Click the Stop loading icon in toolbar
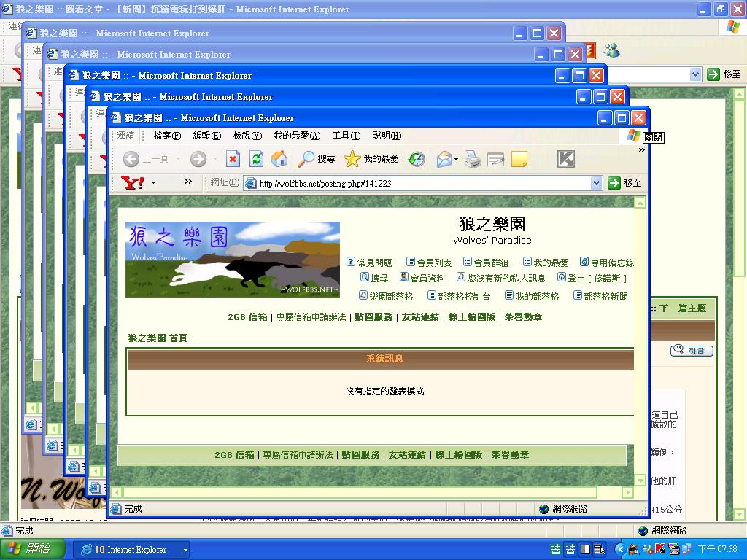Viewport: 747px width, 560px height. (233, 159)
